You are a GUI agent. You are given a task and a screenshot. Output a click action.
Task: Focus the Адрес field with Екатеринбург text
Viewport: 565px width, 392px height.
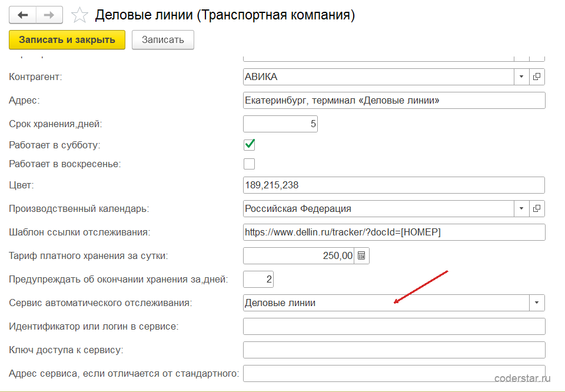[394, 101]
